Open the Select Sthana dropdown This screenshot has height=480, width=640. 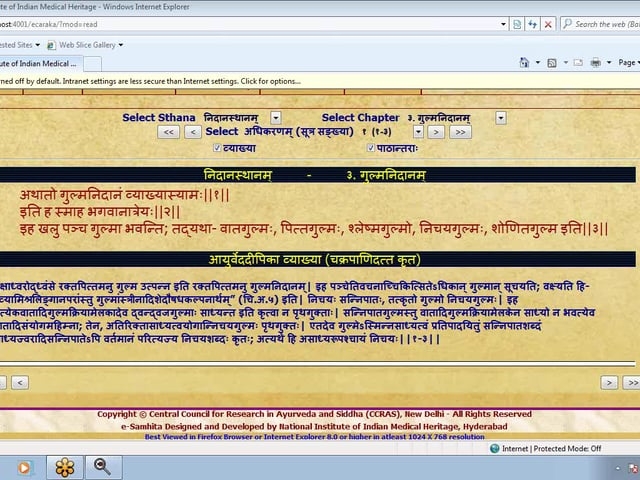click(x=276, y=118)
